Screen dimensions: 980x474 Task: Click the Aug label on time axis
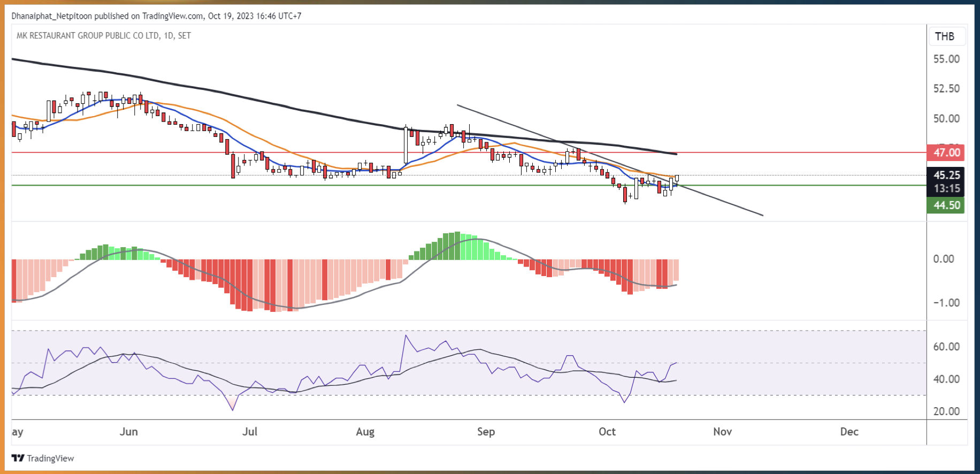(x=365, y=432)
